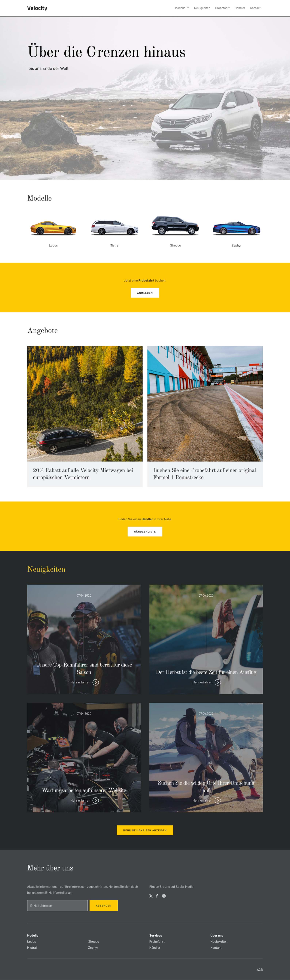The width and height of the screenshot is (290, 980).
Task: Click the HÄNDLERLISTE button
Action: [145, 532]
